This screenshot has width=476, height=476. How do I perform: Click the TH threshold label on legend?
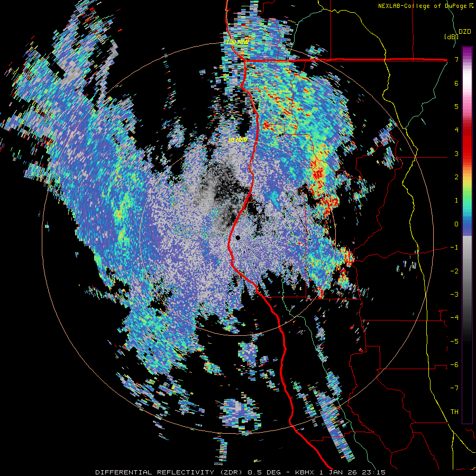(454, 412)
